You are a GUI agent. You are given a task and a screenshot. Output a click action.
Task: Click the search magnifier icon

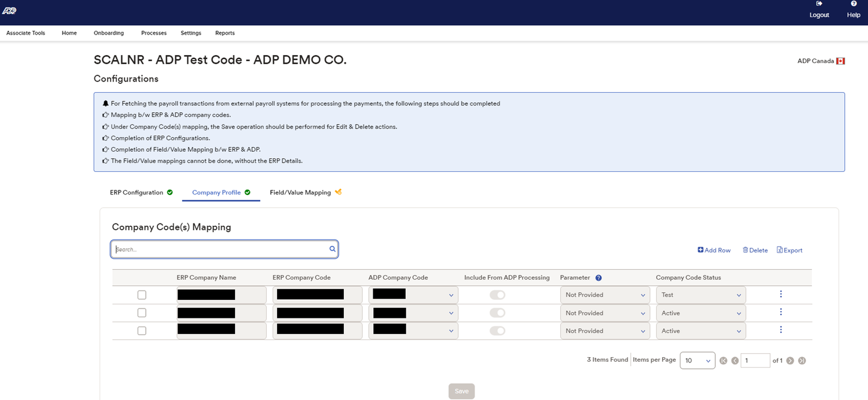332,248
